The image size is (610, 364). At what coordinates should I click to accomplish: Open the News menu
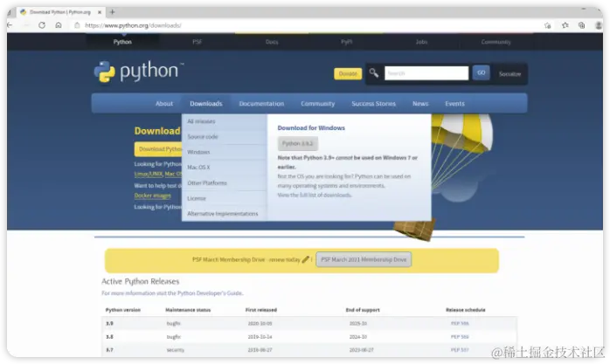point(420,103)
